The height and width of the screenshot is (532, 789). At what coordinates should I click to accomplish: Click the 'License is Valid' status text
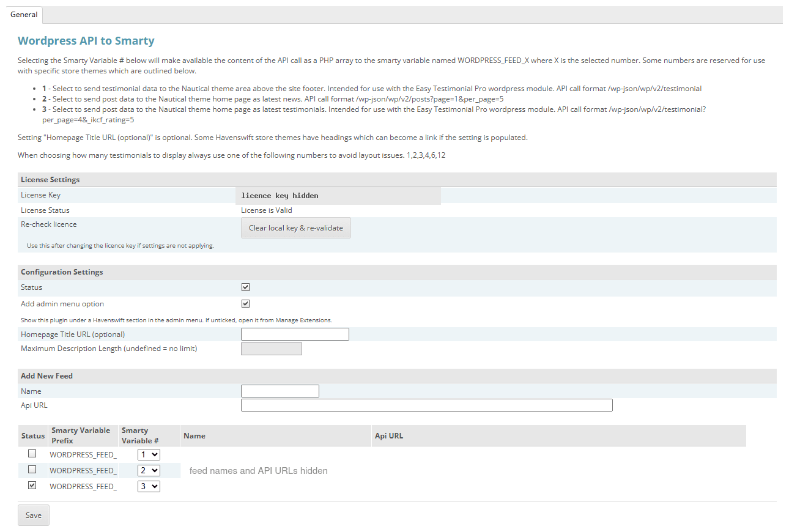[267, 210]
